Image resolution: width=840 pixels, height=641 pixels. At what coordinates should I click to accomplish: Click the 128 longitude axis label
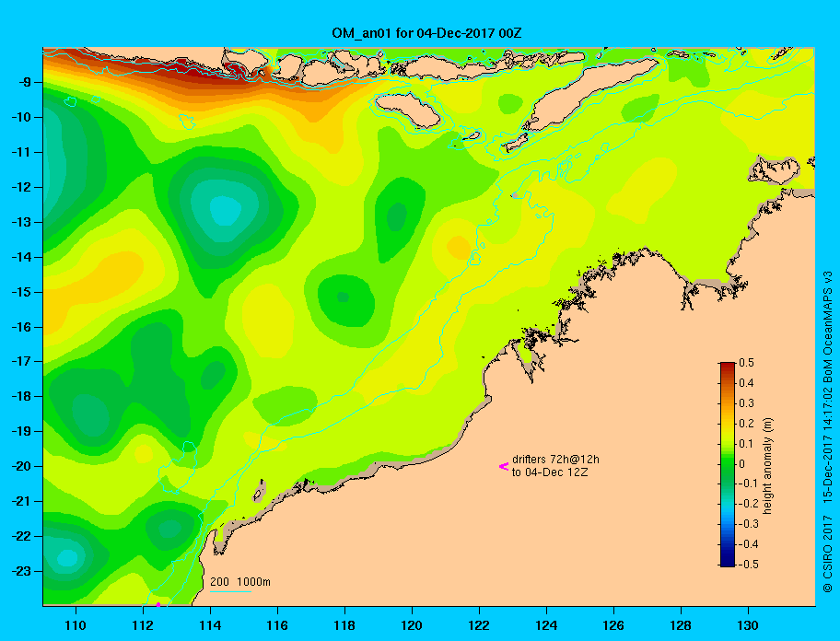point(681,625)
